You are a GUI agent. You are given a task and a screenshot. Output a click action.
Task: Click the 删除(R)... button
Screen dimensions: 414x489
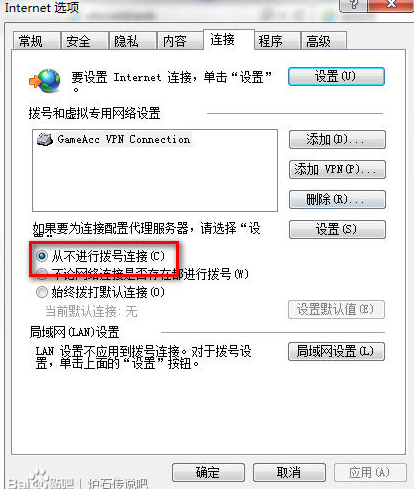click(337, 199)
